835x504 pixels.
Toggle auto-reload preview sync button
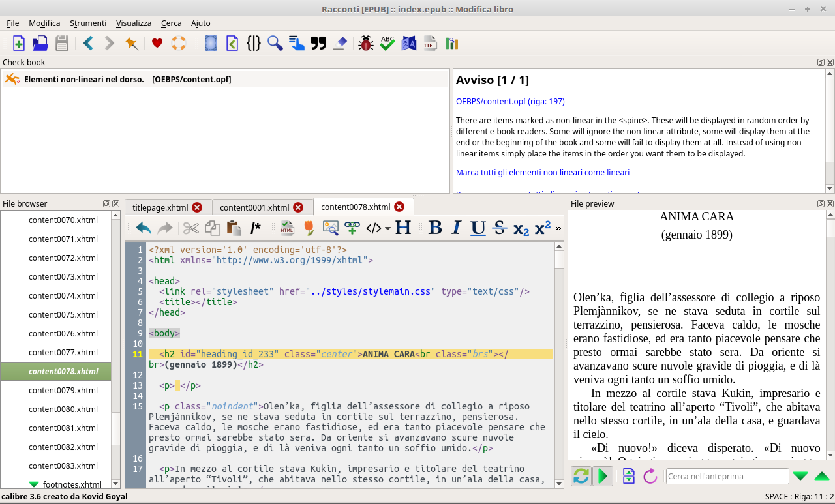[x=581, y=477]
